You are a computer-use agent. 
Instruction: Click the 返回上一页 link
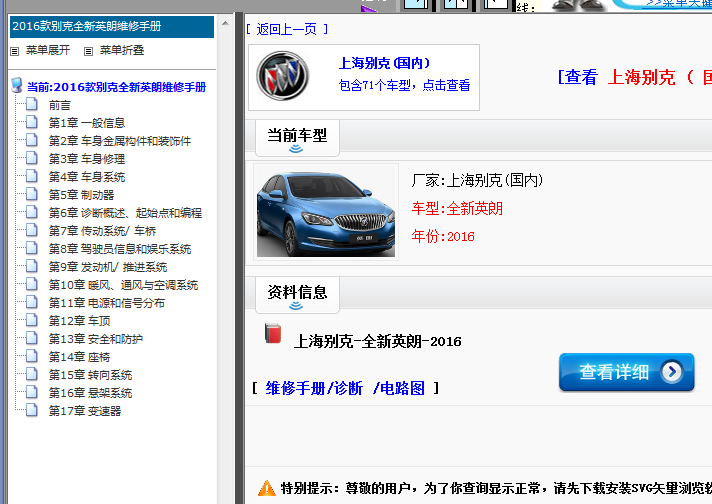tap(287, 29)
